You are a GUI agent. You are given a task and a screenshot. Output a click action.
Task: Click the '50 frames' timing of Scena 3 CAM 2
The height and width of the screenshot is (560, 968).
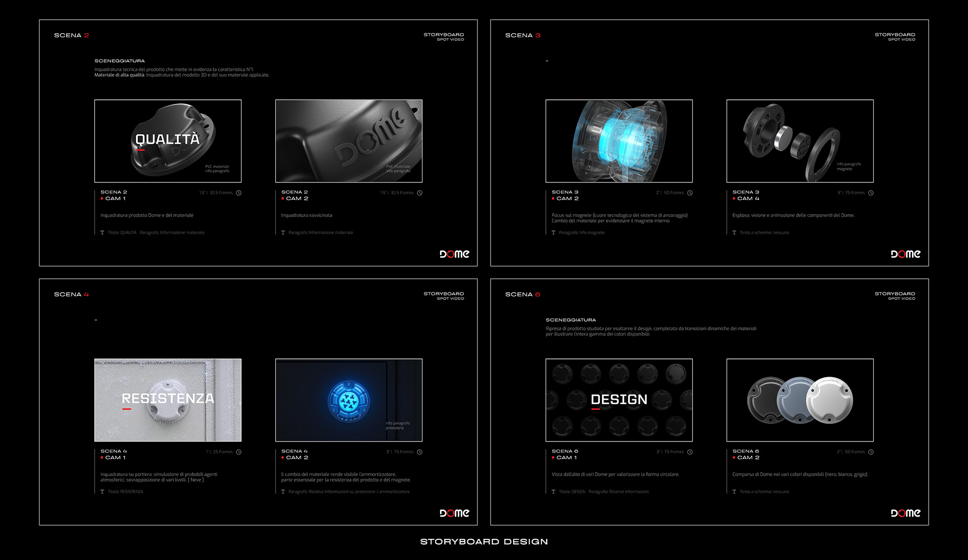coord(674,193)
